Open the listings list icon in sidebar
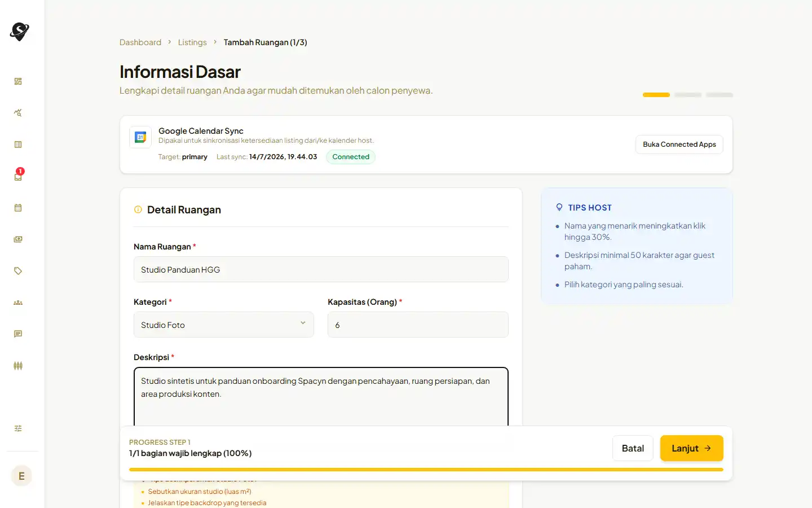 pyautogui.click(x=18, y=144)
